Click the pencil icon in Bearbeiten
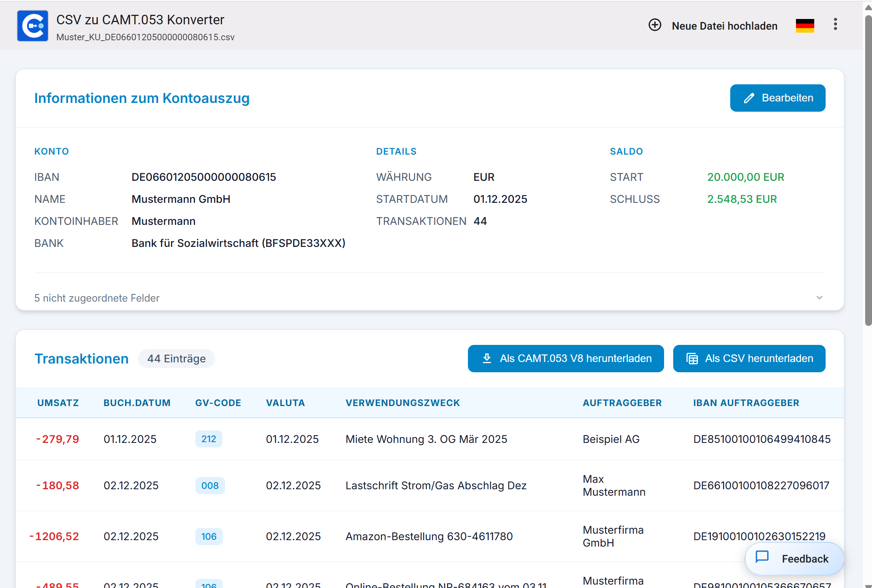Viewport: 872px width, 588px height. [x=749, y=98]
